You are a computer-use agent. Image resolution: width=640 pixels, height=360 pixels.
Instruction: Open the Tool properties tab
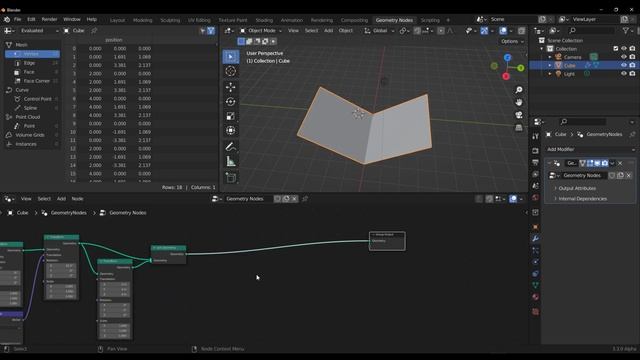(x=535, y=136)
